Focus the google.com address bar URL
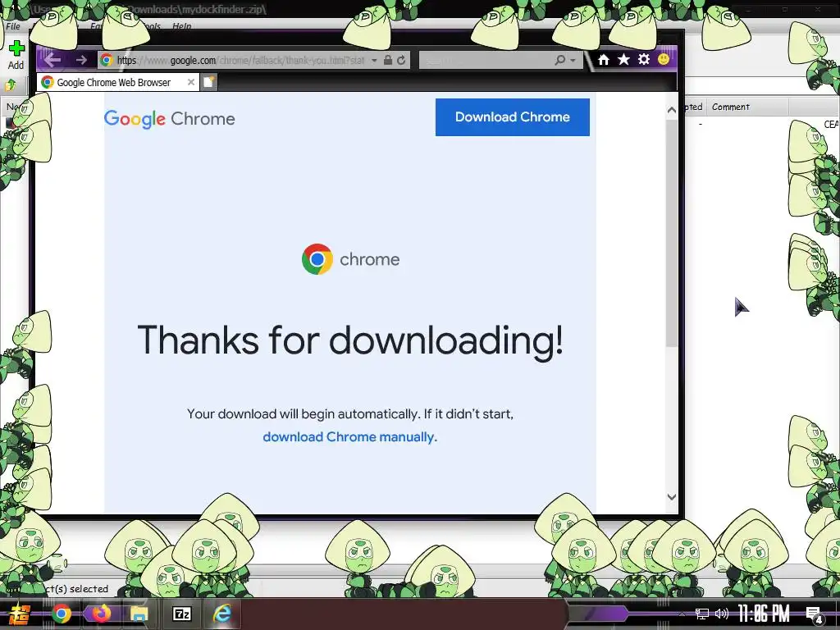Viewport: 840px width, 630px height. click(x=240, y=60)
